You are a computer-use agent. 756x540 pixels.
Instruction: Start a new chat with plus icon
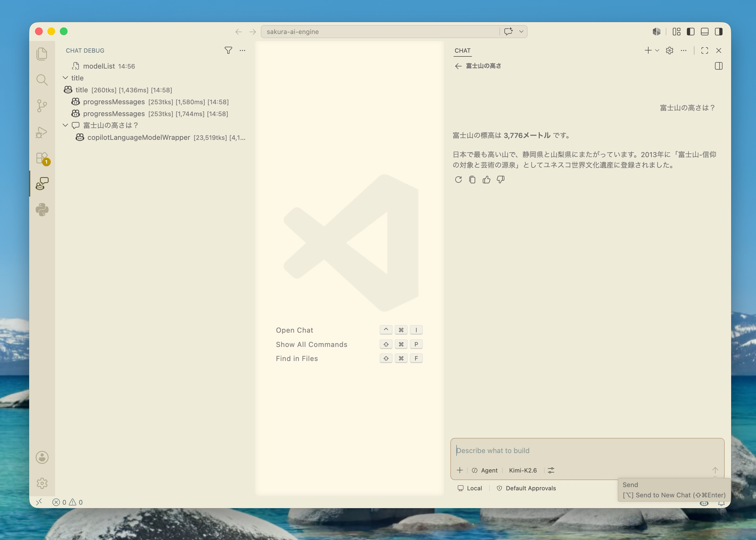point(648,50)
